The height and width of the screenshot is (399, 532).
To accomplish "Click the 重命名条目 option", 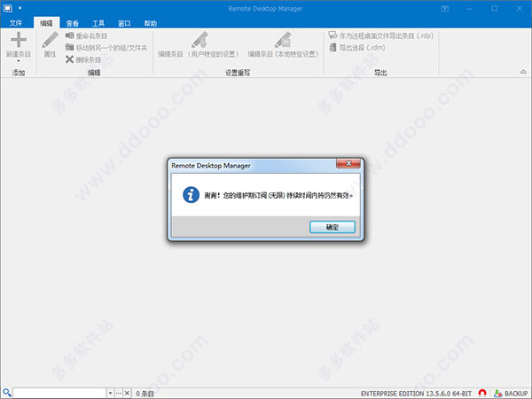I will click(87, 35).
